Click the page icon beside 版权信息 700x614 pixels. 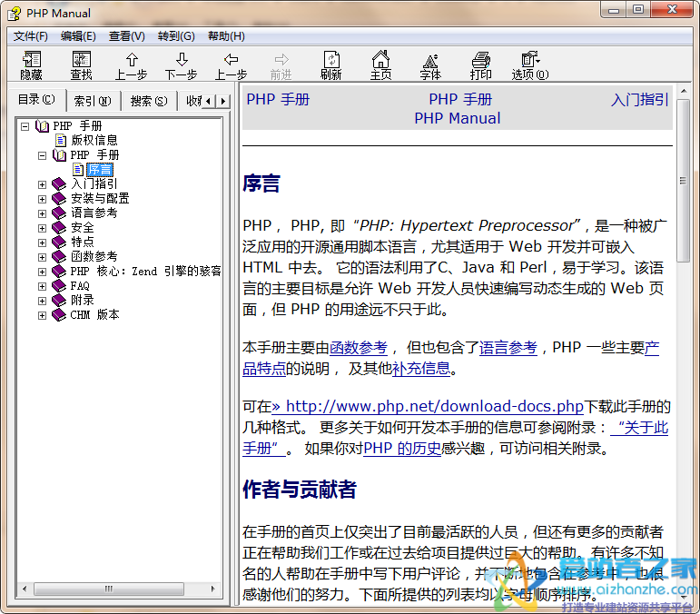61,141
